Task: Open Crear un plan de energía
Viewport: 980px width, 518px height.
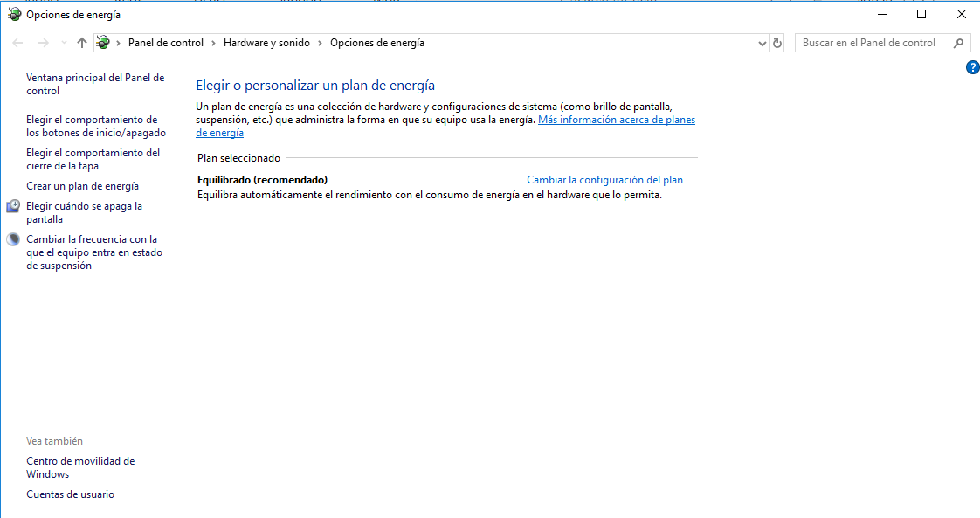Action: tap(82, 185)
